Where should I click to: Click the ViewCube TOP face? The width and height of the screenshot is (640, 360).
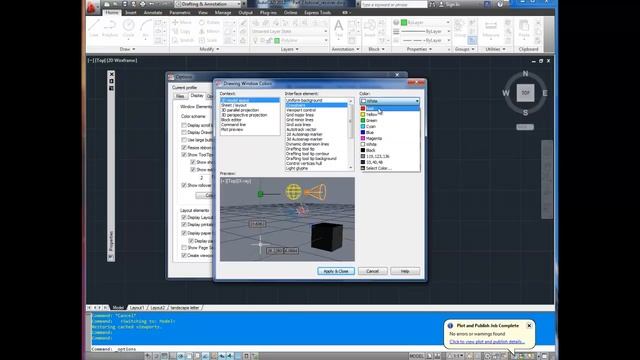point(525,93)
